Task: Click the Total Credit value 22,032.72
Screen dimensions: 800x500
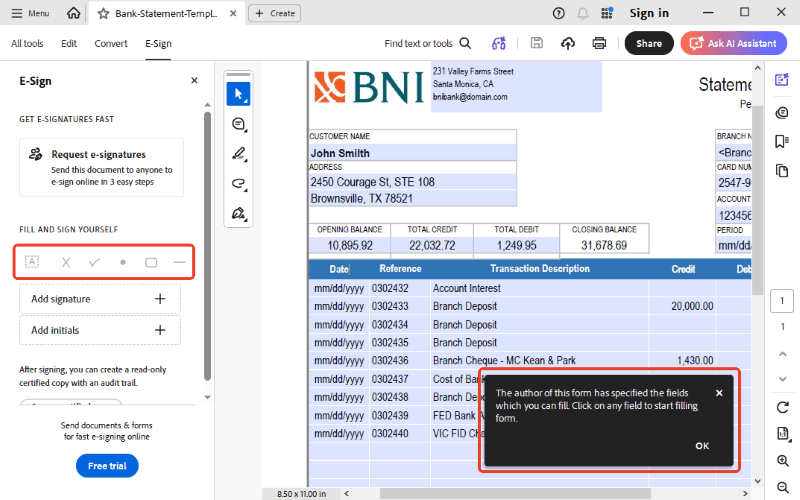Action: pos(432,245)
